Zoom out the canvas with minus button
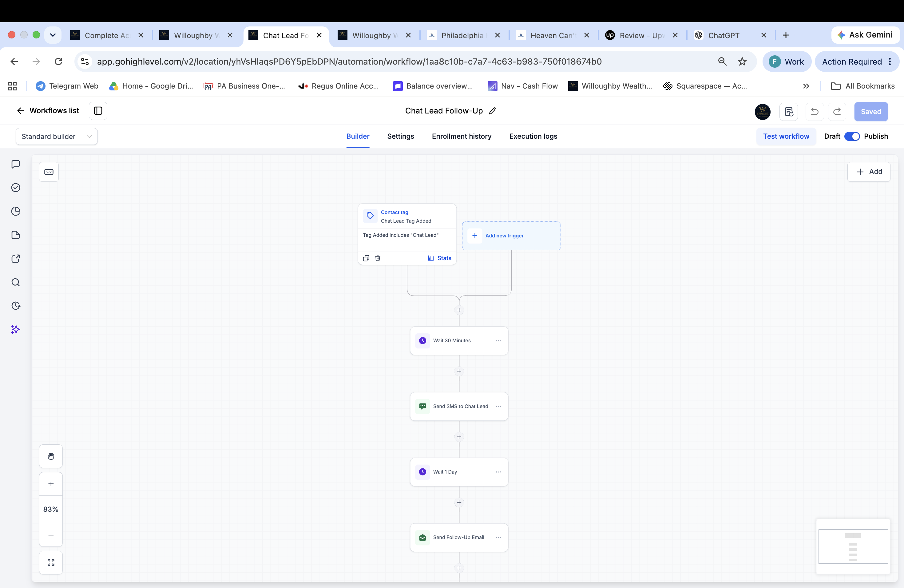 51,535
